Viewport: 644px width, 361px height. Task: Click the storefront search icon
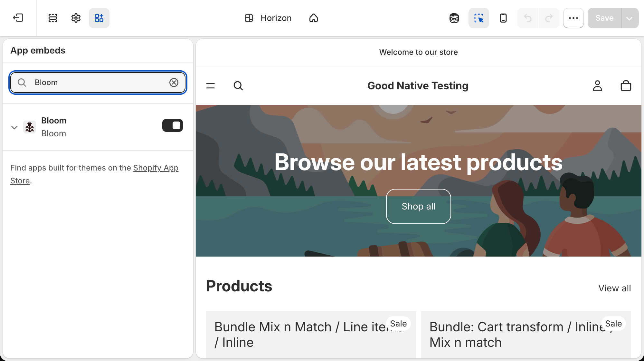tap(238, 86)
